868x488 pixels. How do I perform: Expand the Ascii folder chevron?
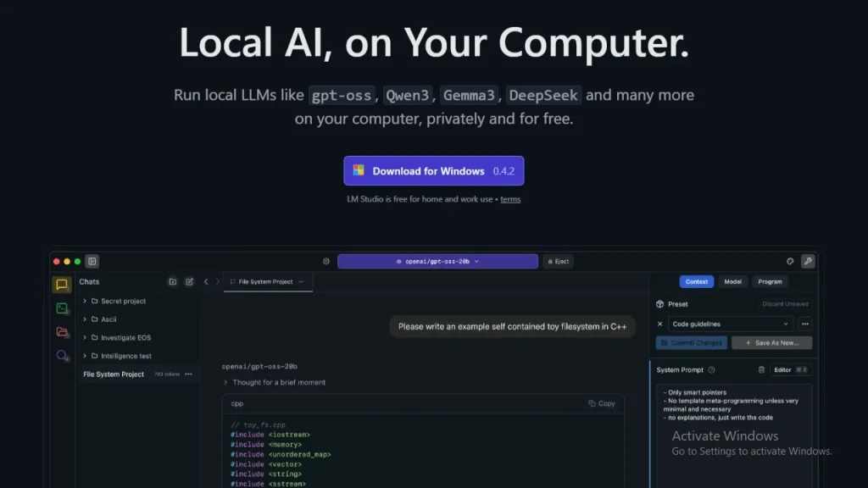pyautogui.click(x=85, y=319)
